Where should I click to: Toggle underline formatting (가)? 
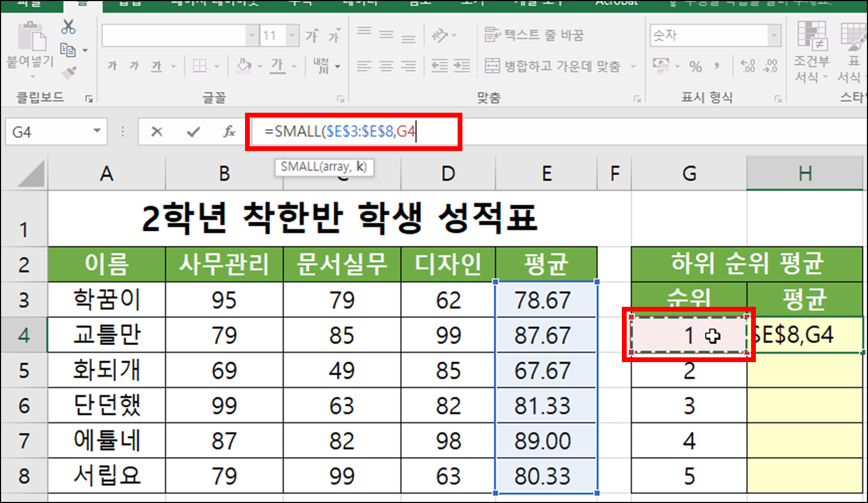(156, 66)
